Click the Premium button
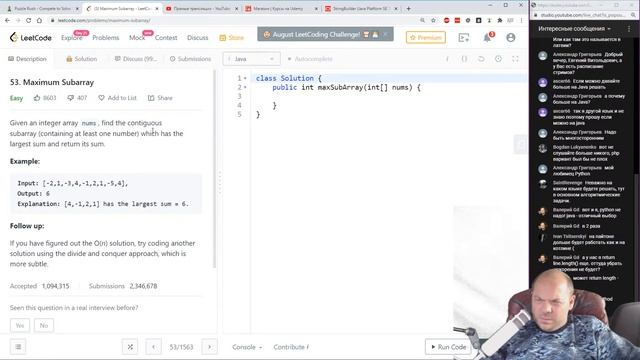 pos(426,38)
